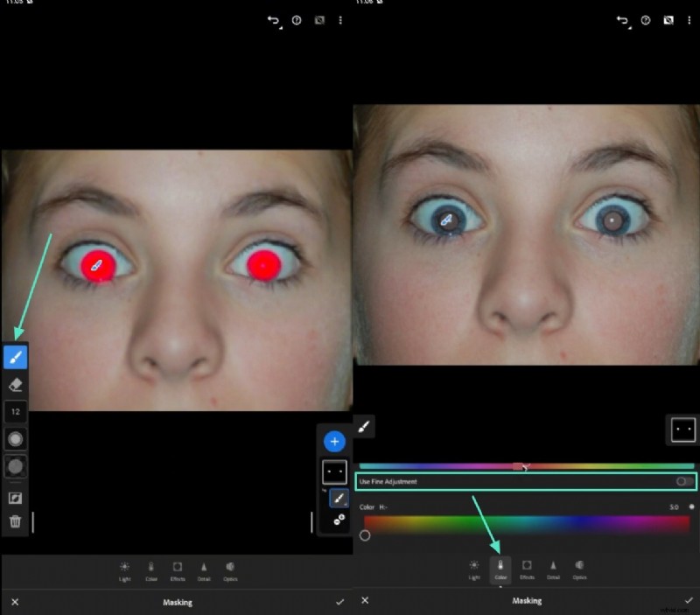Switch to the Eraser tool

pyautogui.click(x=14, y=383)
